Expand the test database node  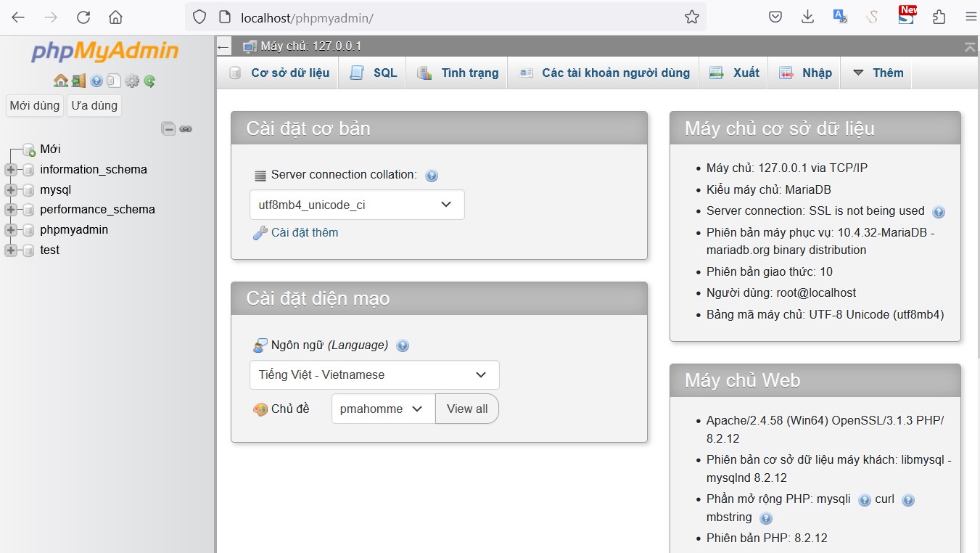click(10, 250)
